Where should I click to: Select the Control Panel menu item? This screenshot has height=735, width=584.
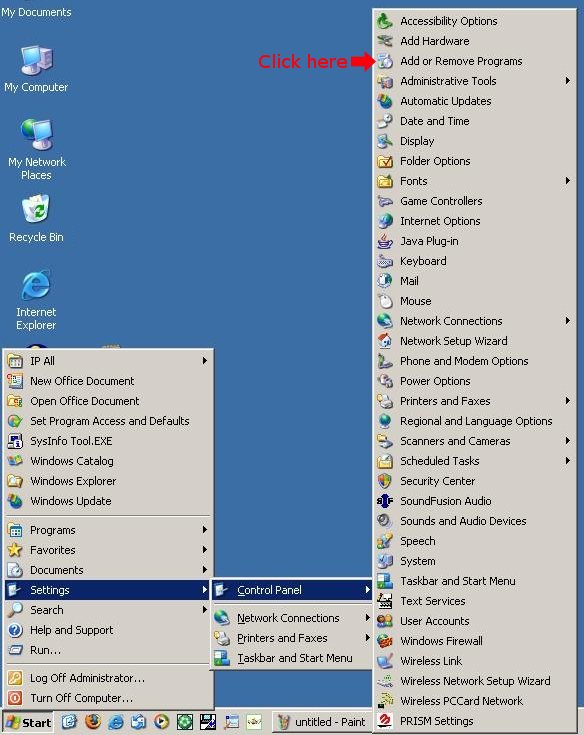tap(292, 590)
